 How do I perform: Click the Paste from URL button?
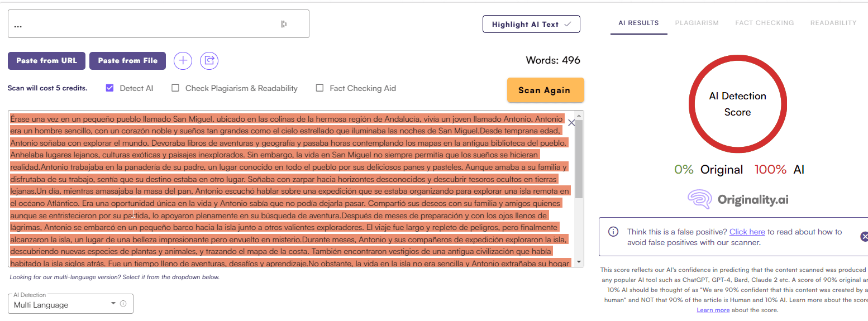[46, 61]
